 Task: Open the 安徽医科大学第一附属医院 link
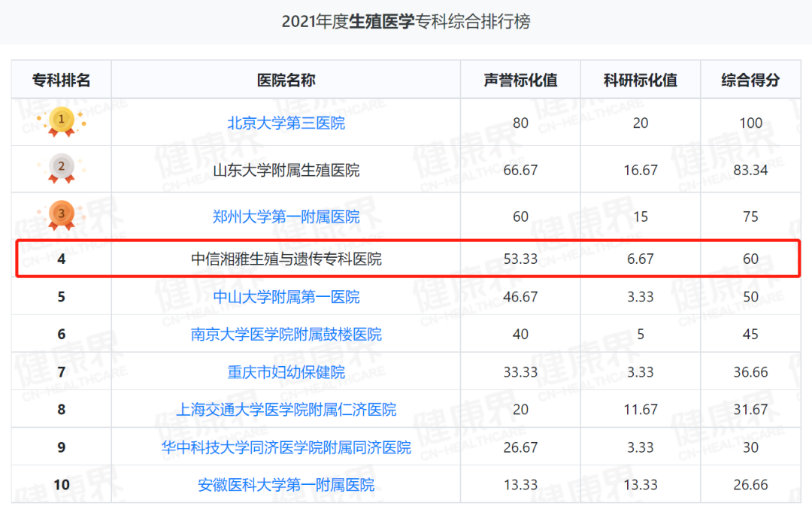point(286,485)
